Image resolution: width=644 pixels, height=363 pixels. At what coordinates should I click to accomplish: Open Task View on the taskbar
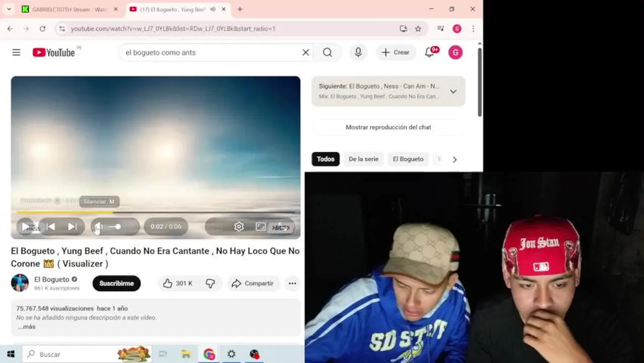tap(163, 354)
